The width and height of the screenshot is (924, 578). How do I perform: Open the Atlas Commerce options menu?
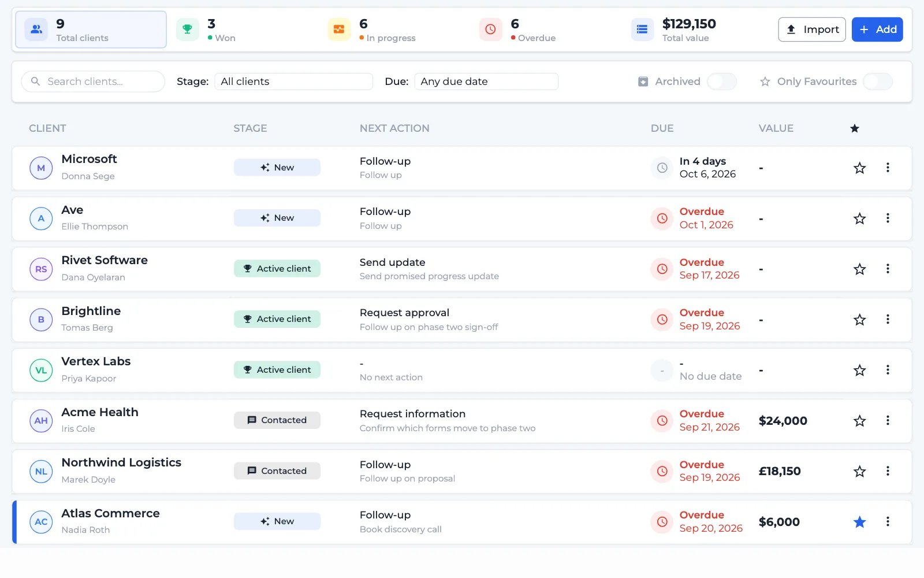tap(888, 521)
